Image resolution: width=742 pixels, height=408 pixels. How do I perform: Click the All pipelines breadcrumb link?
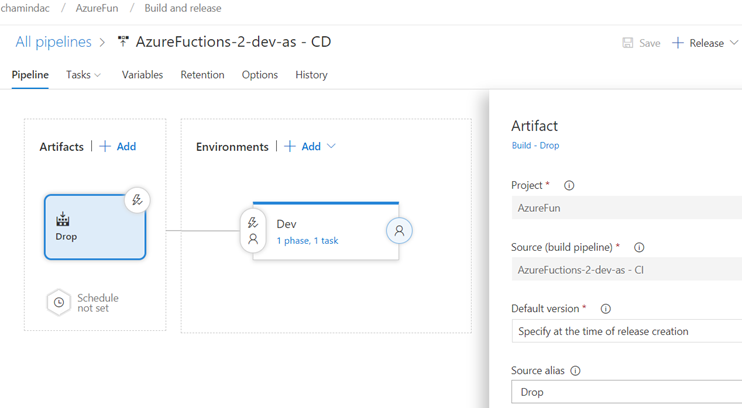(53, 42)
